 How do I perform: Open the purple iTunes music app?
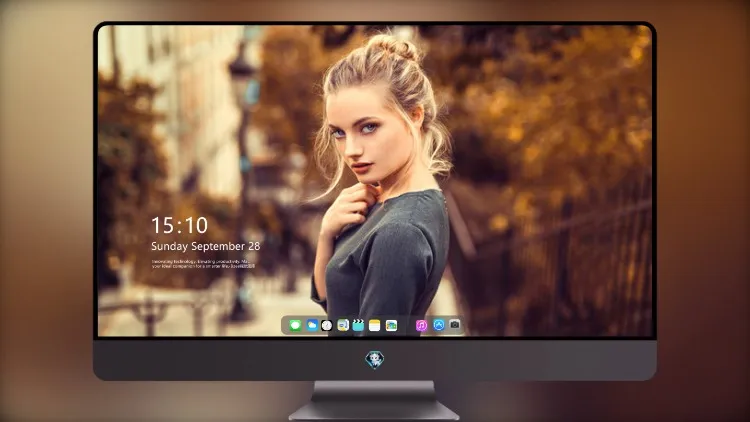(x=421, y=325)
